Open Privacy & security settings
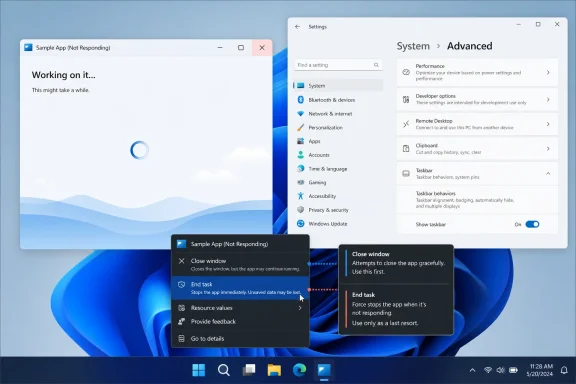This screenshot has width=576, height=384. pos(338,210)
